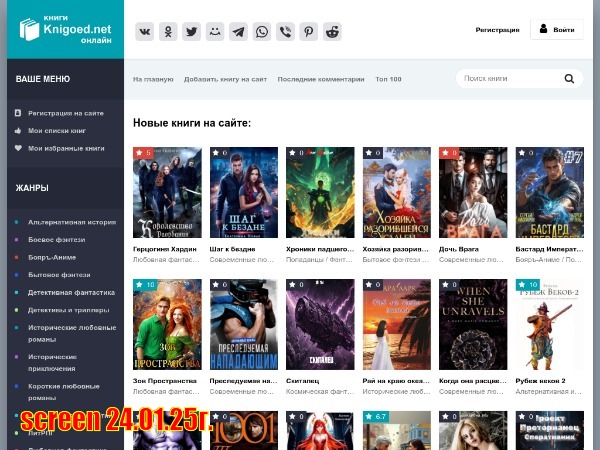Select Исторические любовные романы genre

tap(72, 333)
